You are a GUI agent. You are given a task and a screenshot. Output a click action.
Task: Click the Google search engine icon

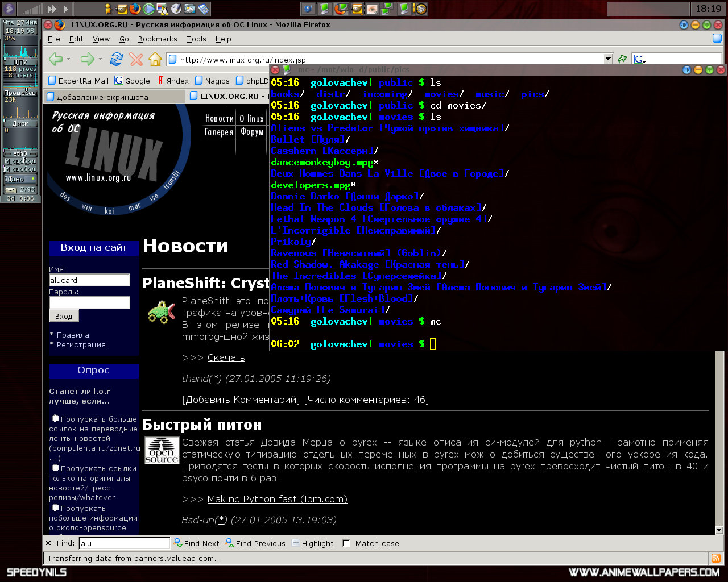639,59
